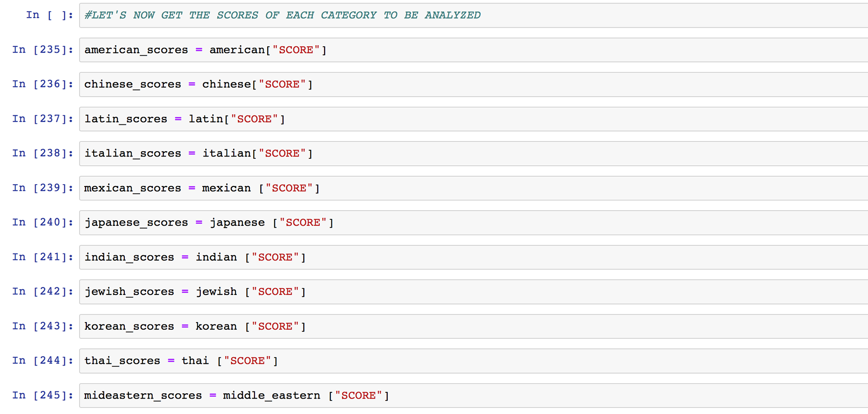
Task: Click the japanese_scores code cell
Action: pos(473,223)
